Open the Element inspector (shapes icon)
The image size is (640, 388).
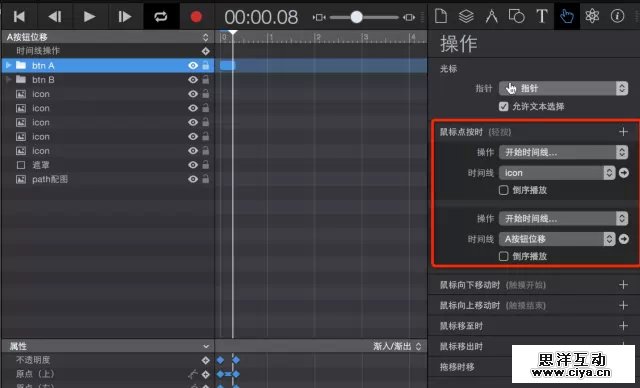[516, 16]
